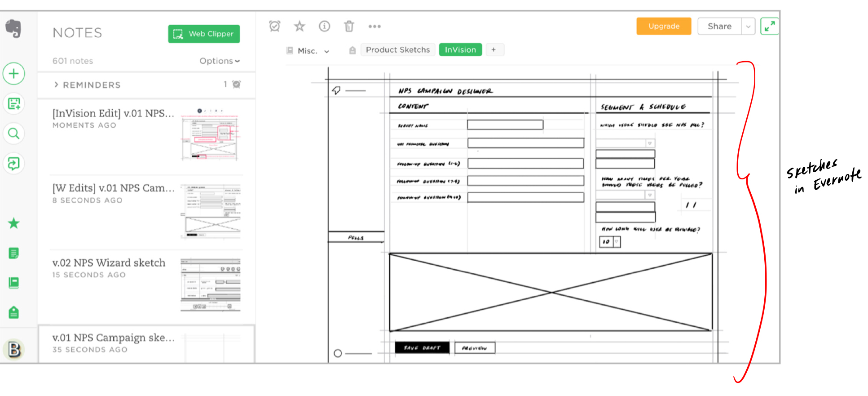
Task: Click the Web Clipper button
Action: 204,34
